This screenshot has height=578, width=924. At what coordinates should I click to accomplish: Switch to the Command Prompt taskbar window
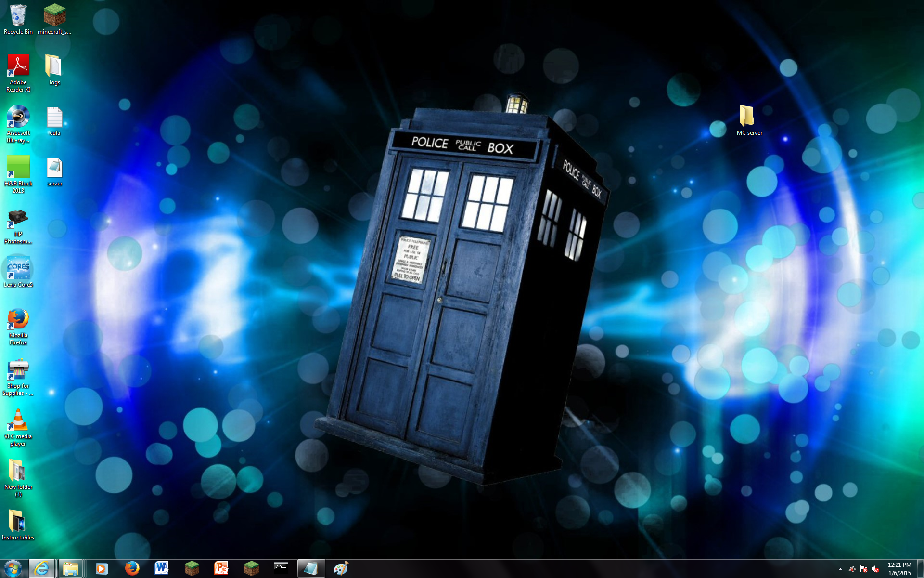(281, 568)
